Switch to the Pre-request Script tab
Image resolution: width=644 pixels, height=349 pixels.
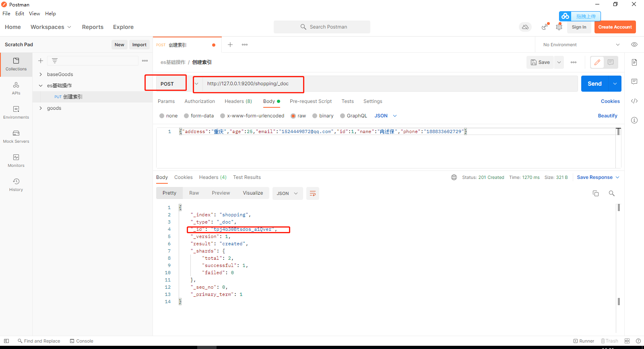coord(311,101)
